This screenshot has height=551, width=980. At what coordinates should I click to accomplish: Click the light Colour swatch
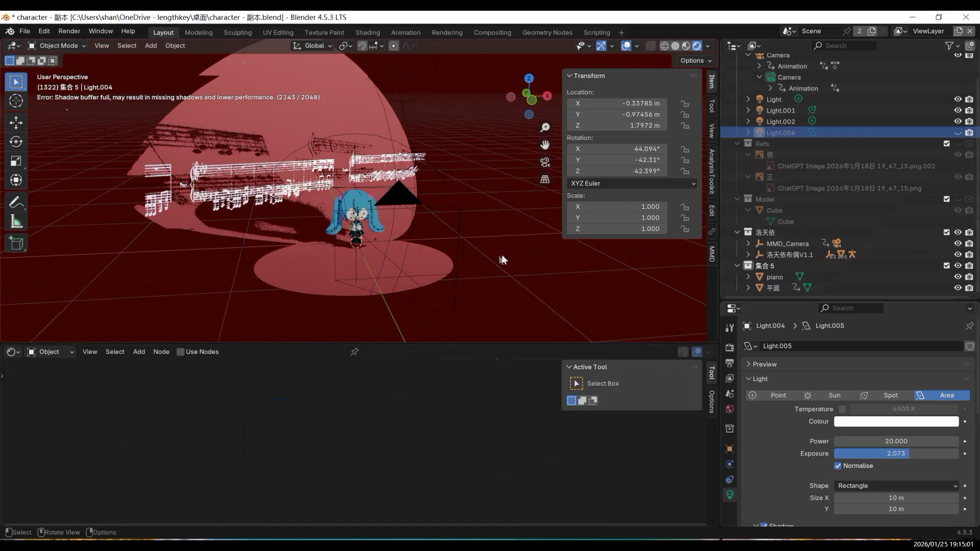(896, 421)
